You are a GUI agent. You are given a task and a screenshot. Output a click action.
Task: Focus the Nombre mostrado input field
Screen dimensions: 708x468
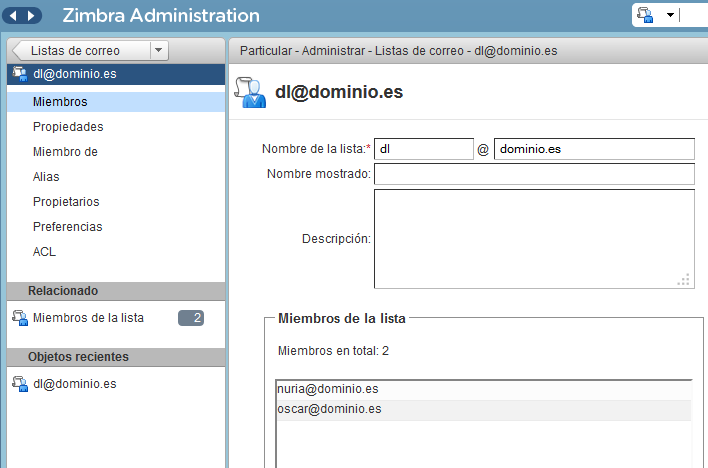click(x=534, y=174)
